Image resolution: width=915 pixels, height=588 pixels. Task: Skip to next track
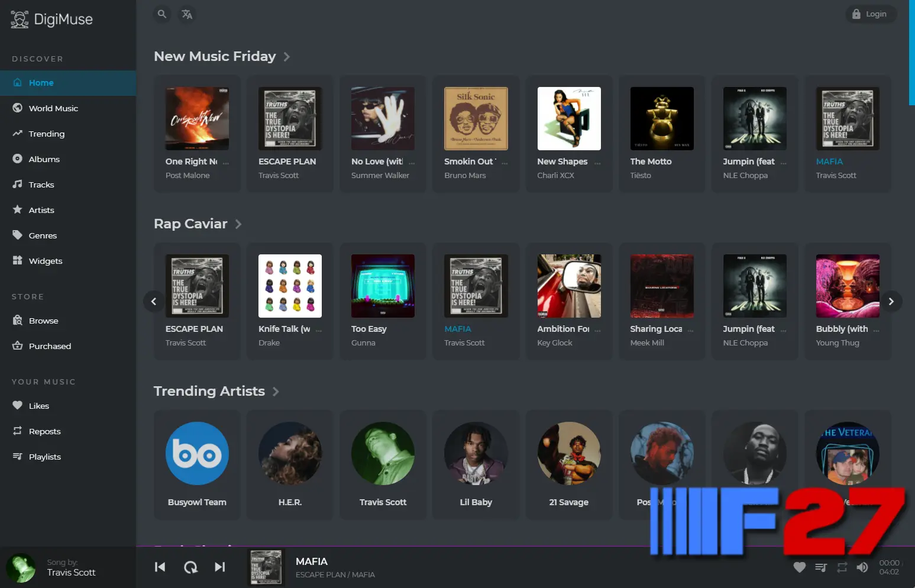coord(220,567)
